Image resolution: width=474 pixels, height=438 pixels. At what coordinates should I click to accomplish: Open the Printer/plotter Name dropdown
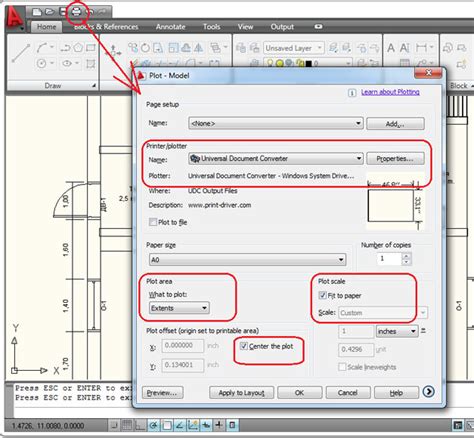click(x=275, y=158)
